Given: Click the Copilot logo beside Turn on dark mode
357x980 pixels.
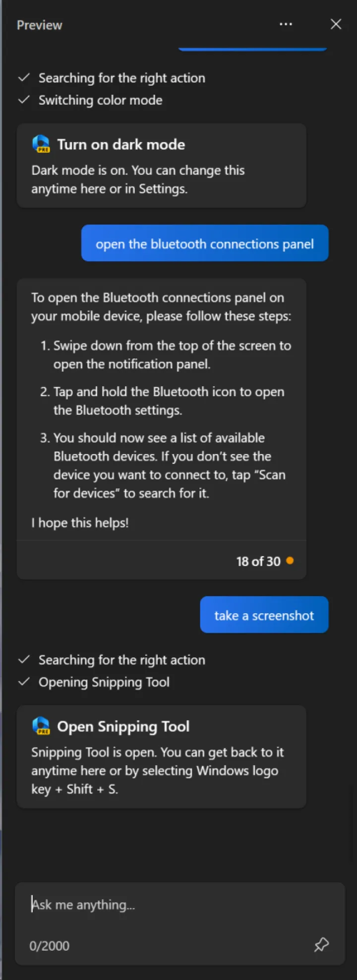Looking at the screenshot, I should 41,144.
